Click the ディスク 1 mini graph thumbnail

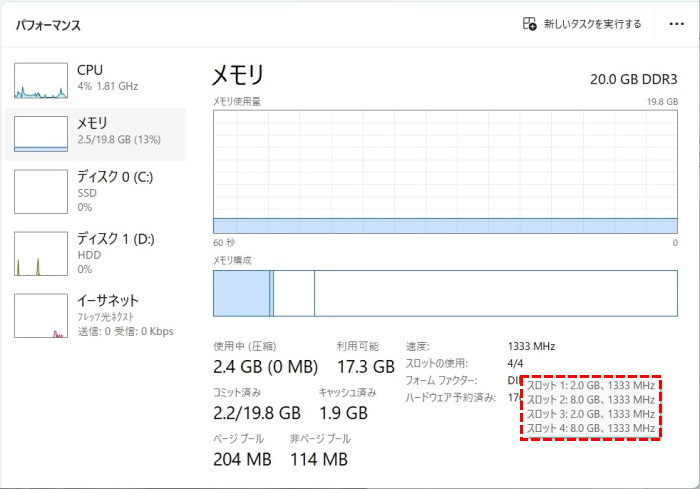pyautogui.click(x=41, y=254)
